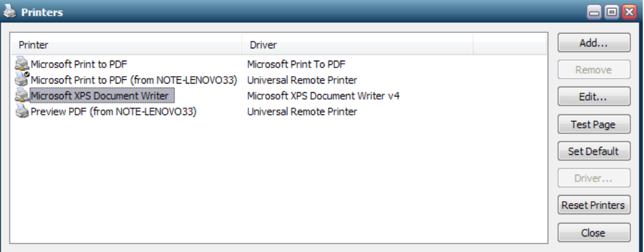Screen dimensions: 644x252
Task: Select the Microsoft Print to PDF row
Action: 79,63
